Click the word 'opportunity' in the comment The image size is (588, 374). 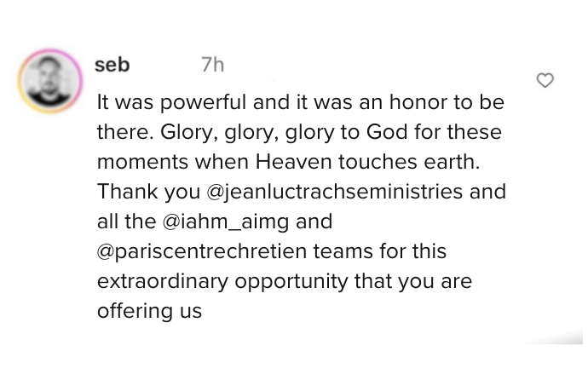[291, 283]
